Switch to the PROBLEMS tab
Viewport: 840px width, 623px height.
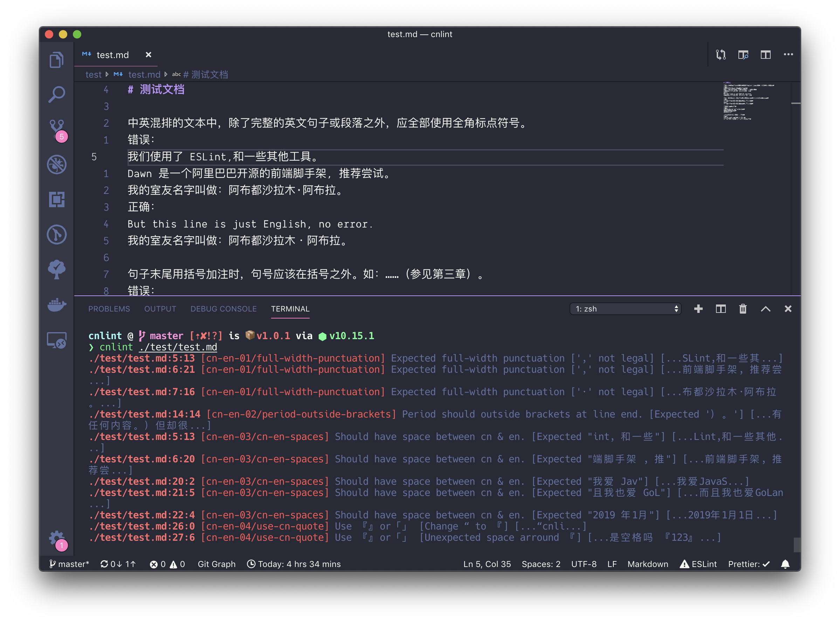[x=109, y=309]
